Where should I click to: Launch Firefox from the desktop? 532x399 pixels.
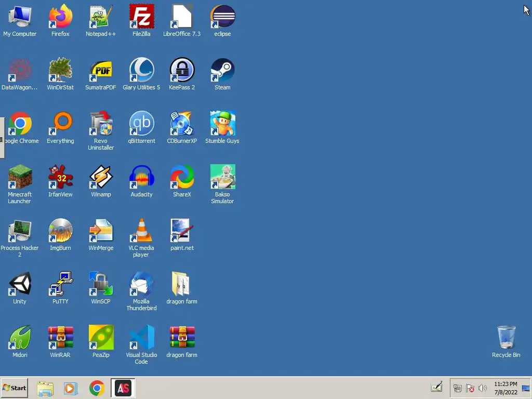60,16
